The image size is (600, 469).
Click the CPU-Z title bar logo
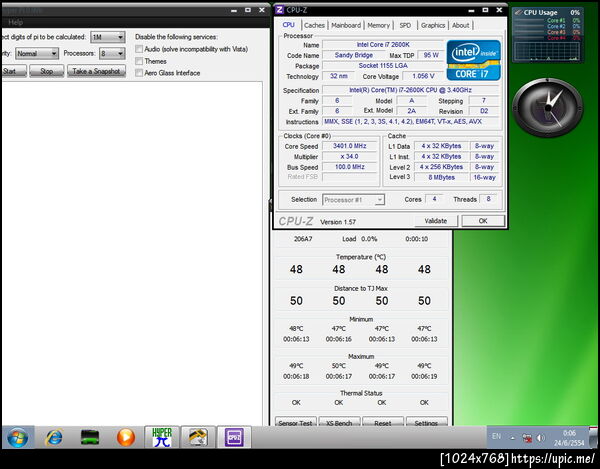click(x=280, y=10)
